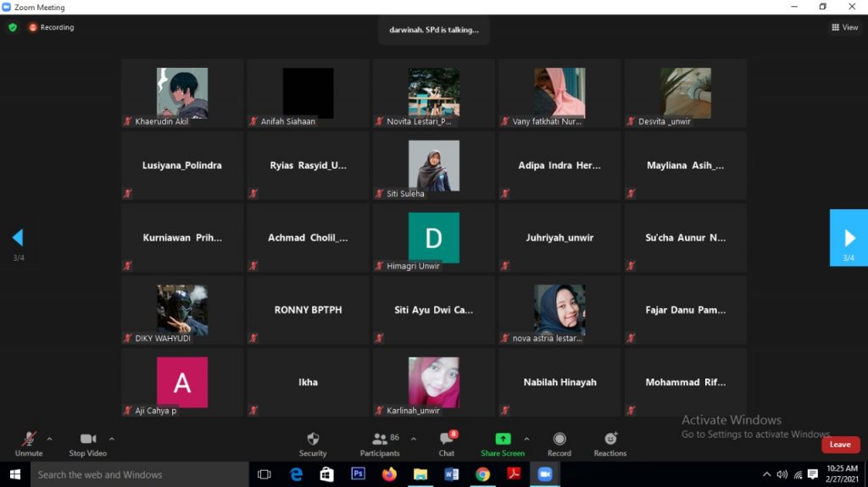Expand video options arrow next to Stop Video
Image resolution: width=868 pixels, height=487 pixels.
pyautogui.click(x=112, y=439)
